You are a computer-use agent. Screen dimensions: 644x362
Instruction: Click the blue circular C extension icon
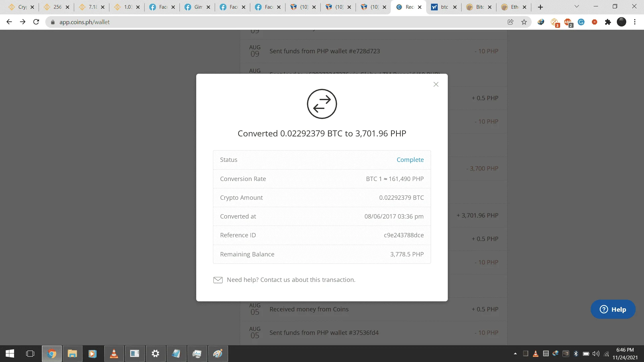coord(581,22)
